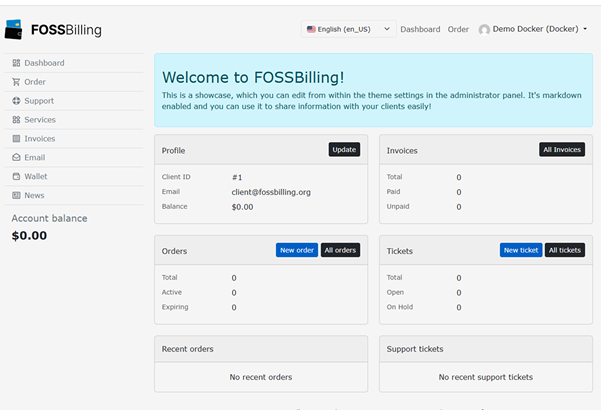The height and width of the screenshot is (410, 601).
Task: Click the New order button
Action: coord(297,250)
